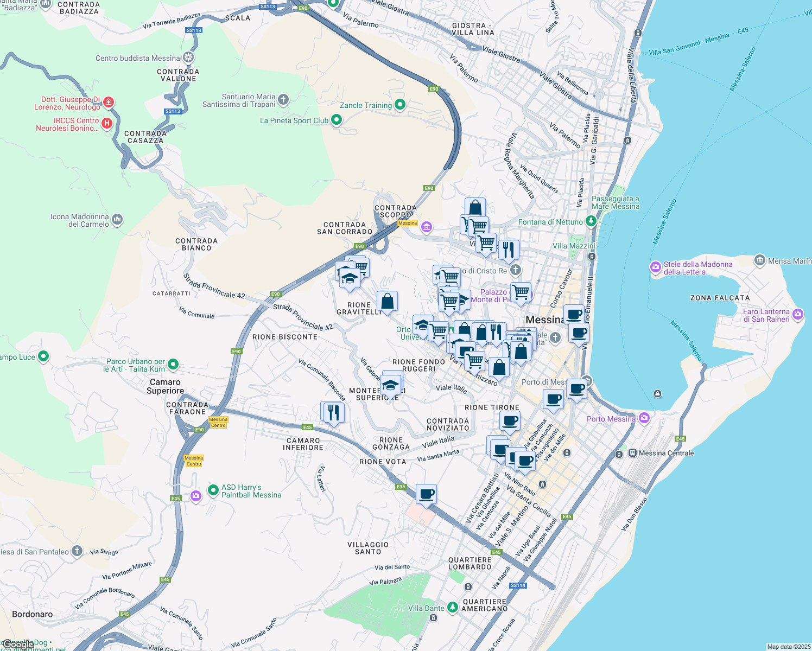
Task: Open the coffee marker near Rione Tirone
Action: [x=510, y=422]
